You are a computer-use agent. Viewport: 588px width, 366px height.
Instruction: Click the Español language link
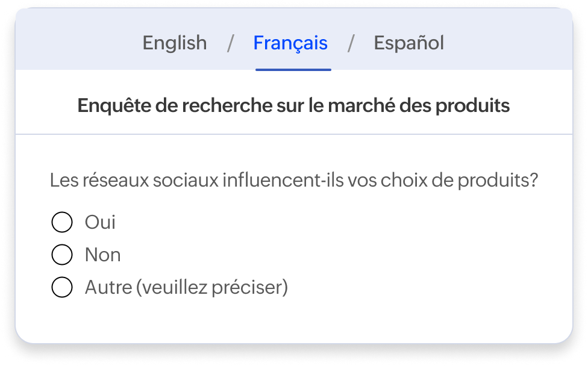(408, 43)
